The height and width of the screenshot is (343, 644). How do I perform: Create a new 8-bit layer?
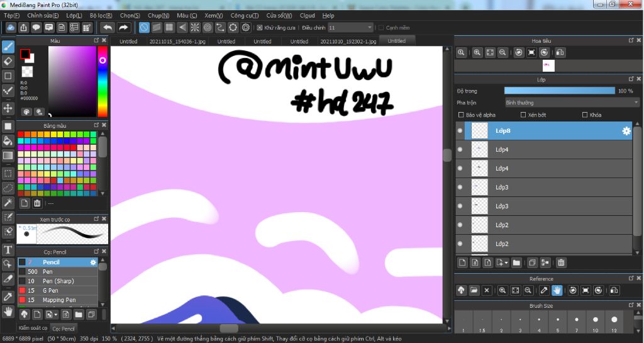click(x=475, y=262)
